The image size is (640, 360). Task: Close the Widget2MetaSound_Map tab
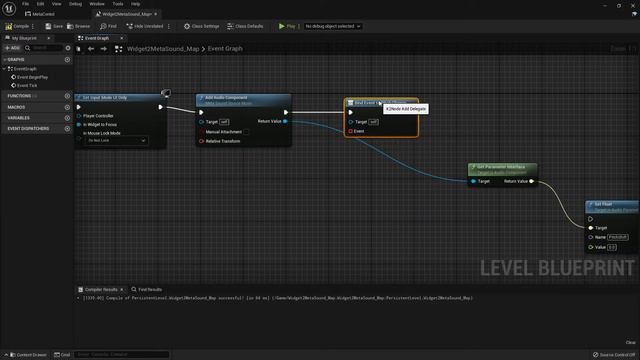156,14
